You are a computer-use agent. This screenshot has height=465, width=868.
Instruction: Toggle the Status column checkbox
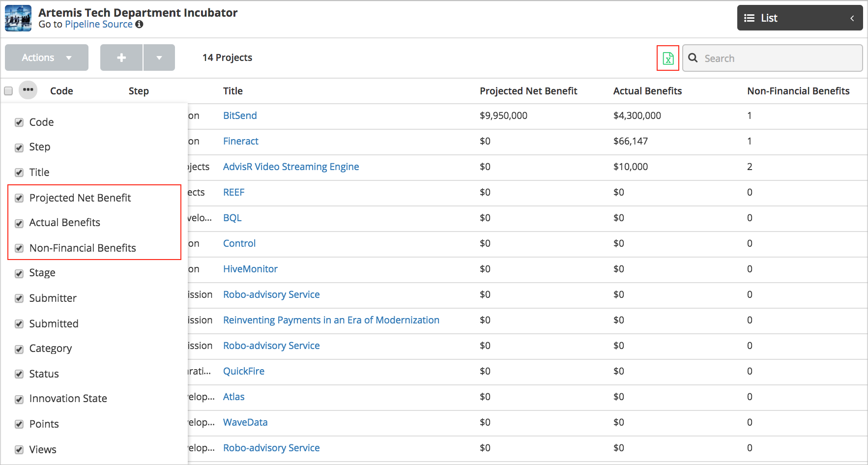pos(19,374)
